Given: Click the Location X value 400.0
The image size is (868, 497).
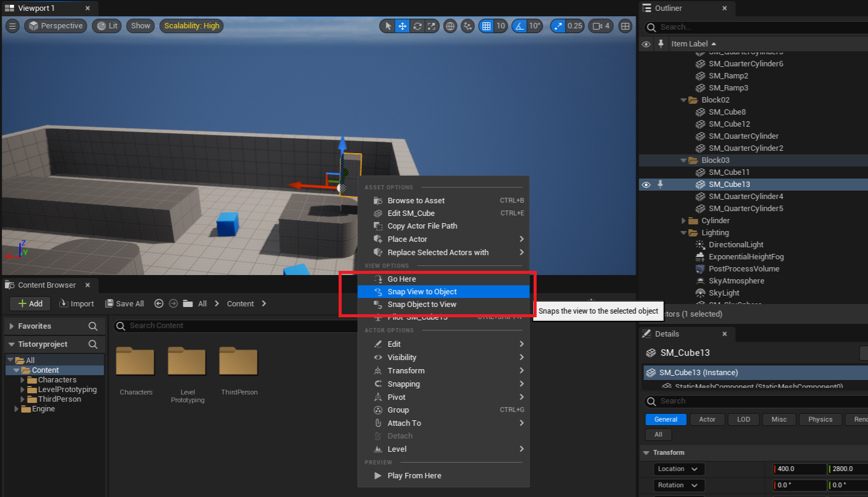Looking at the screenshot, I should click(799, 469).
